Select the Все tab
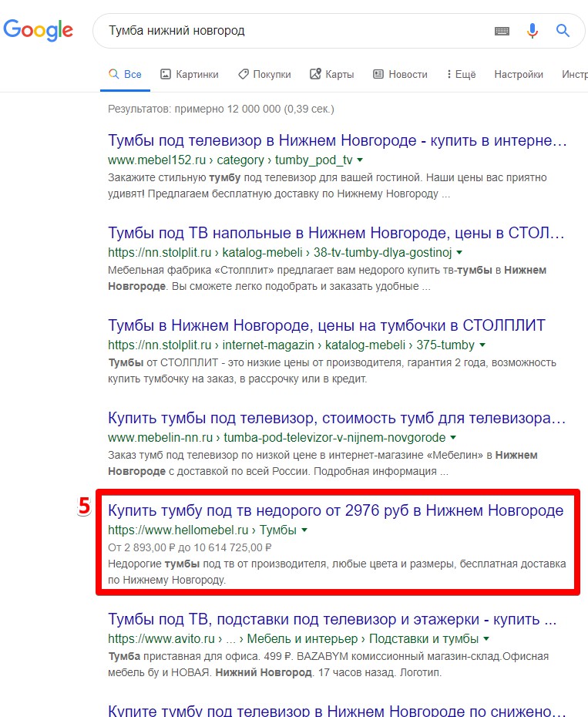The height and width of the screenshot is (717, 588). 125,74
